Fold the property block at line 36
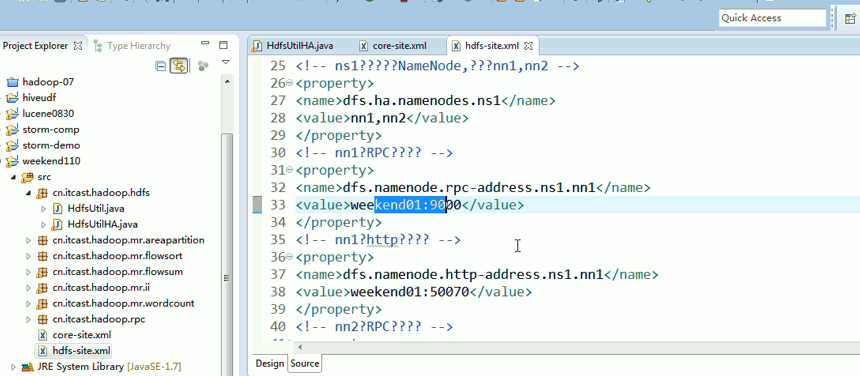 (x=289, y=257)
